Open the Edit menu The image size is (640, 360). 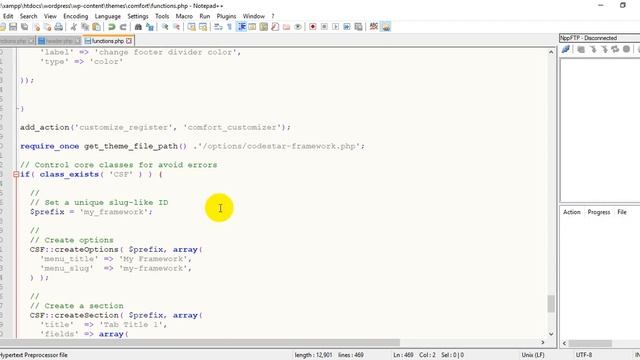pos(8,16)
